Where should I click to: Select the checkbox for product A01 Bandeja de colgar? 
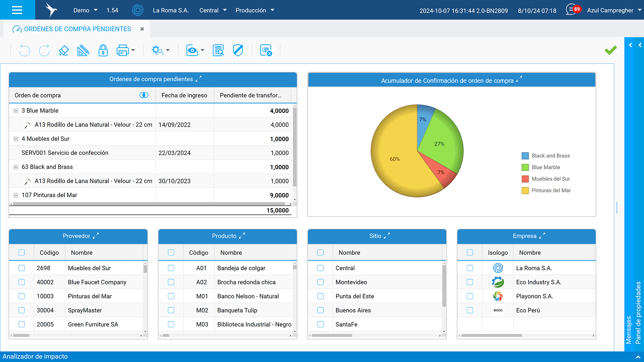tap(171, 268)
